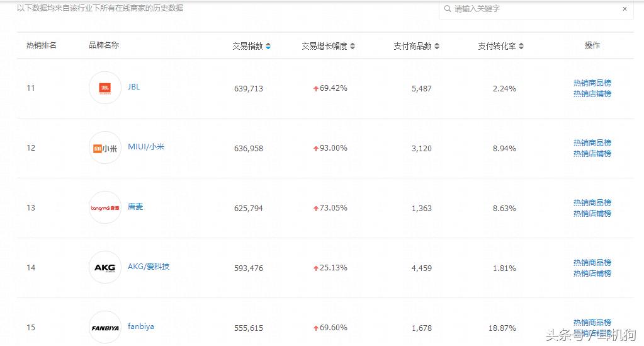Open the AKG/爱科技 brand link
Viewport: 644px width, 346px height.
coord(149,267)
